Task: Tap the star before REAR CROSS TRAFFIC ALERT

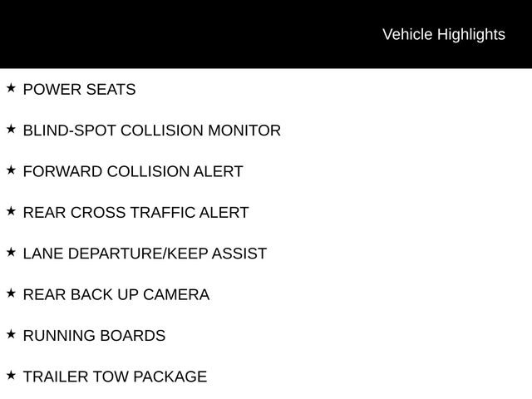Action: (11, 211)
